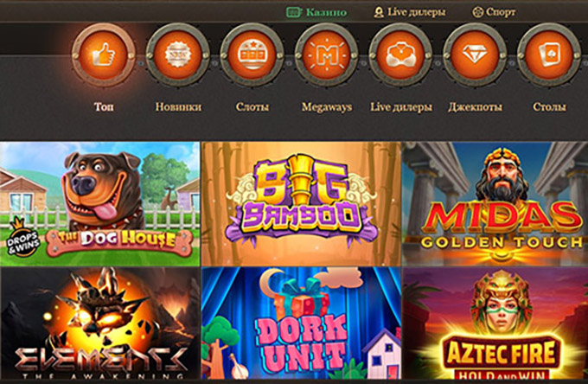Image resolution: width=588 pixels, height=384 pixels.
Task: Launch The Dog House game thumbnail
Action: click(99, 204)
